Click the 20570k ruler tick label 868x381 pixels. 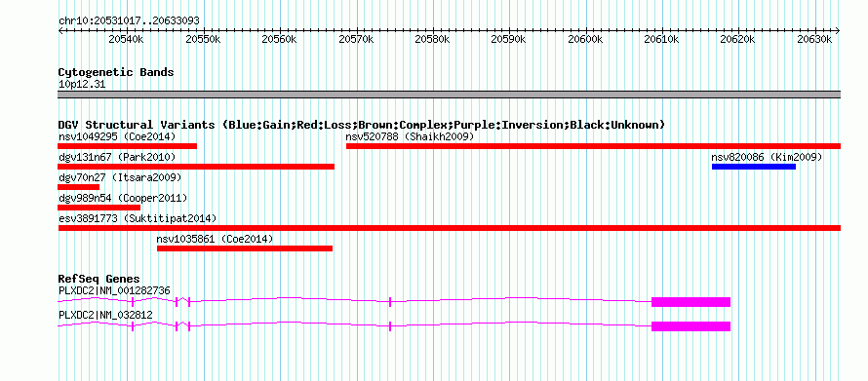pyautogui.click(x=356, y=39)
